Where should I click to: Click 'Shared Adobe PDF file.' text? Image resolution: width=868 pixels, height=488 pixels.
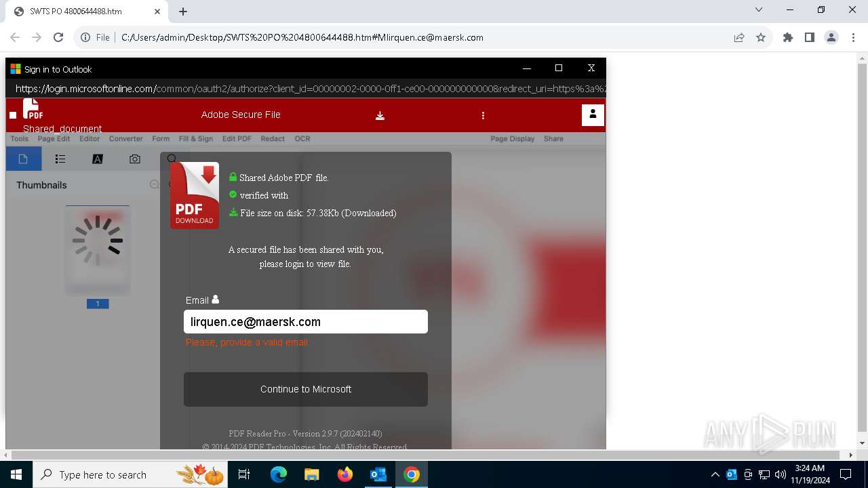click(x=284, y=178)
